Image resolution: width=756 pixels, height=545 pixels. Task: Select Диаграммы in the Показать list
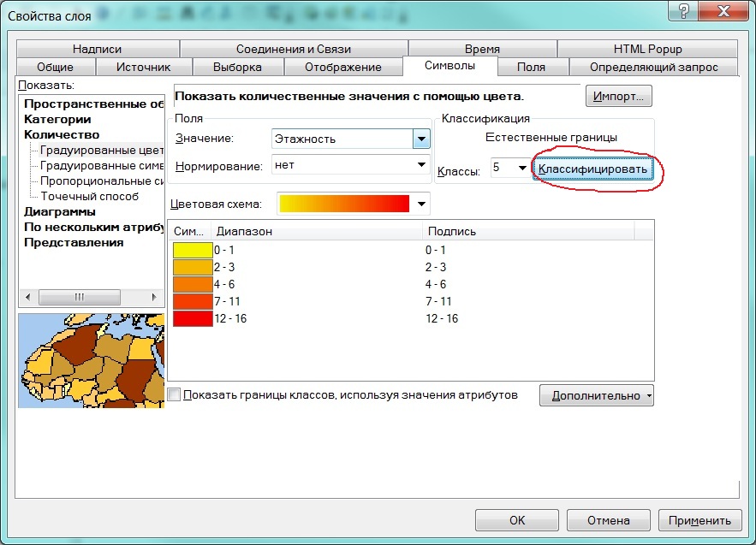(60, 211)
